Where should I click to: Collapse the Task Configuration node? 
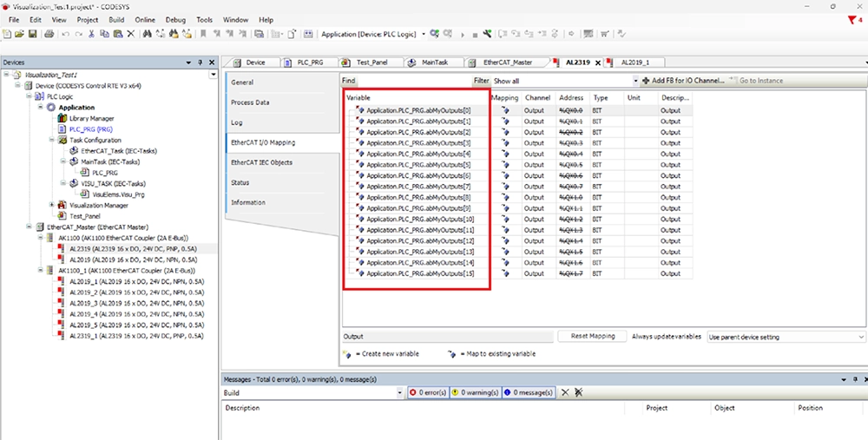51,140
